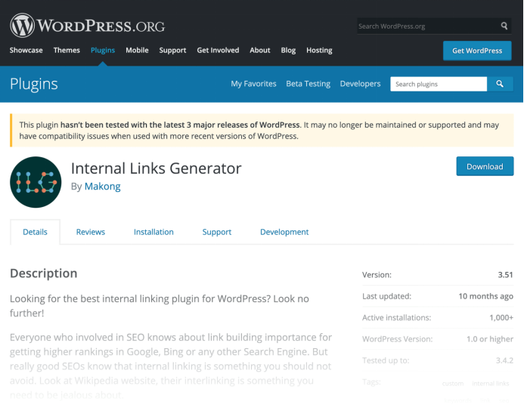Open the Development tab

284,232
